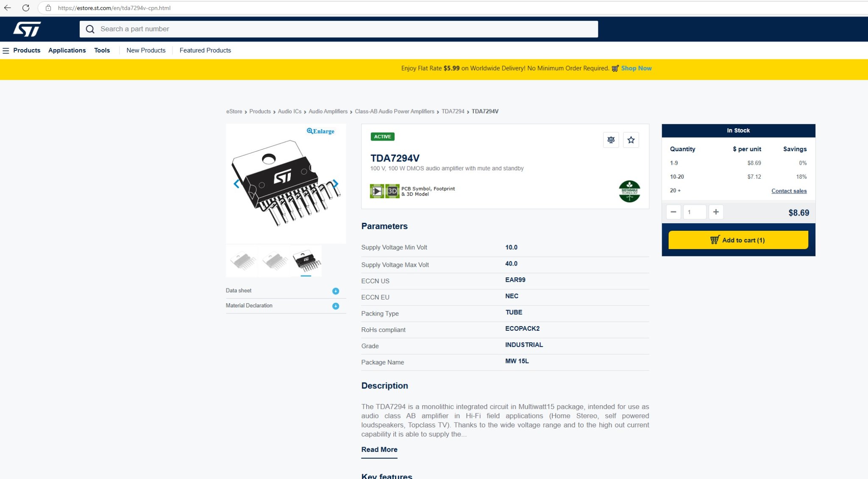Add the item to cart
Image resolution: width=868 pixels, height=479 pixels.
click(x=738, y=240)
